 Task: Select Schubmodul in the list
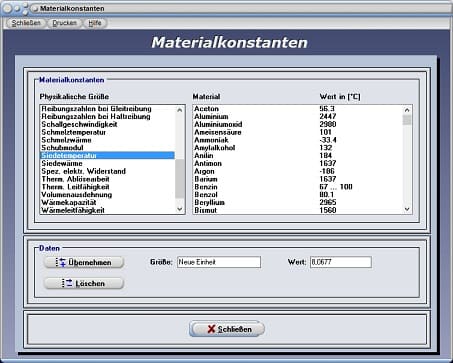click(107, 148)
